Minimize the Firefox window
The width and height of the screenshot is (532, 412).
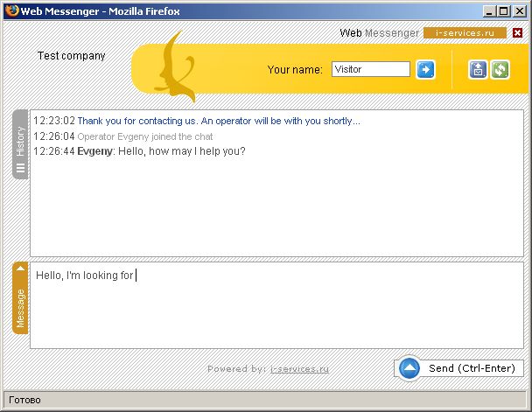click(x=490, y=11)
